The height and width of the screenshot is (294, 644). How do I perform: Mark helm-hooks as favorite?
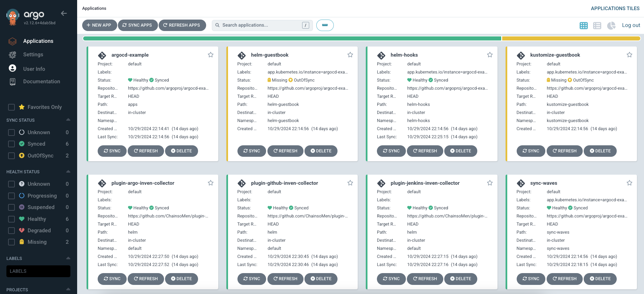490,55
